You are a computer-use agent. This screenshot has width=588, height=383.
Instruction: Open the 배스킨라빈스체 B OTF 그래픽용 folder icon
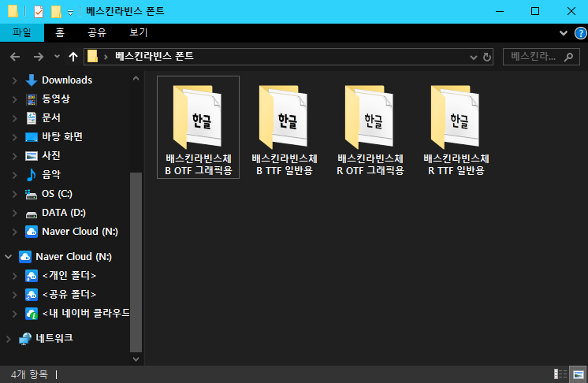tap(198, 117)
